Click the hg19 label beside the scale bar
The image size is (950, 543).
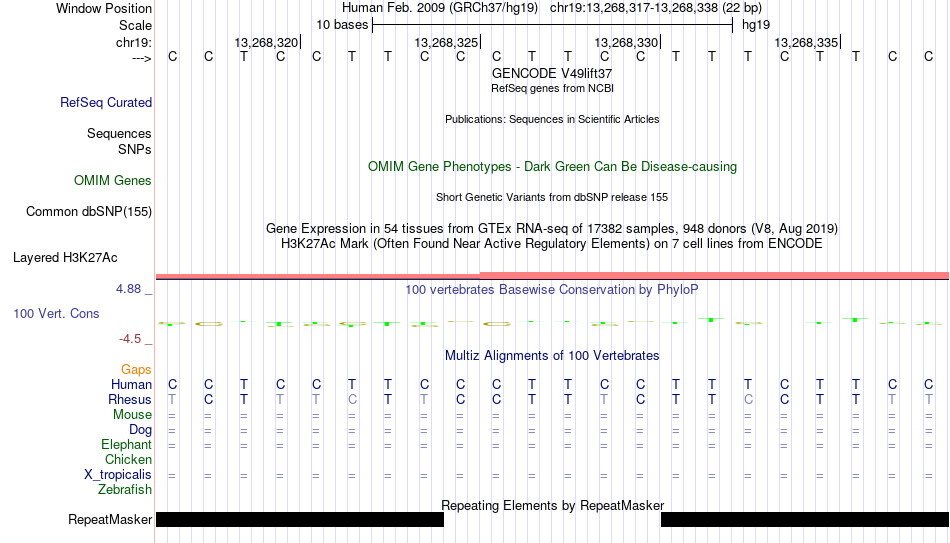pyautogui.click(x=756, y=25)
